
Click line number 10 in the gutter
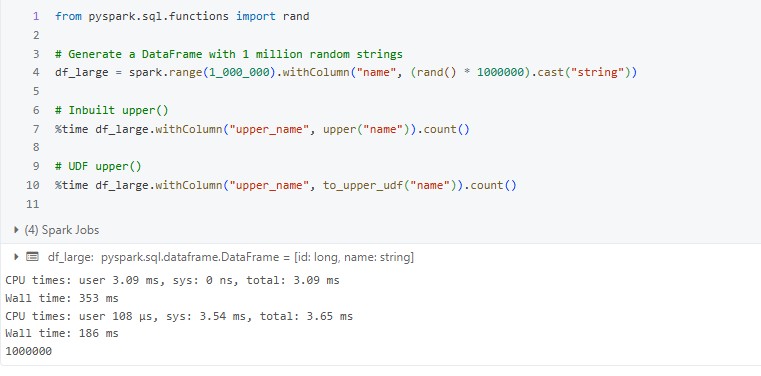click(x=33, y=185)
